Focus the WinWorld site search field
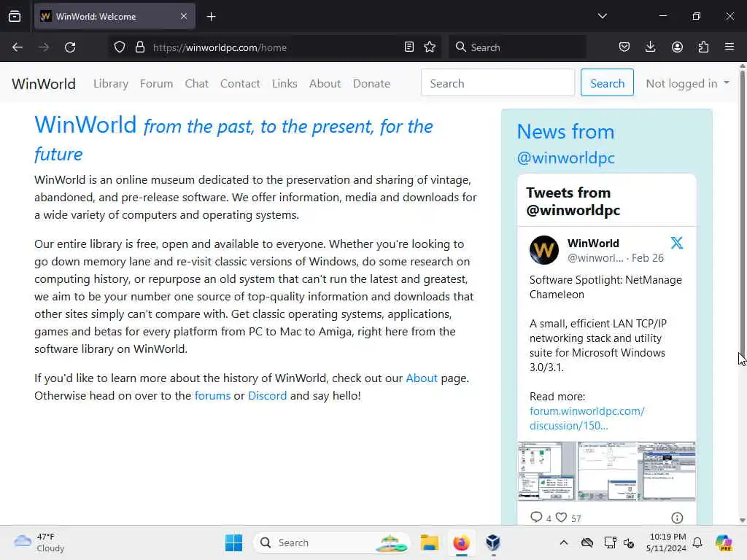747x560 pixels. pyautogui.click(x=498, y=83)
